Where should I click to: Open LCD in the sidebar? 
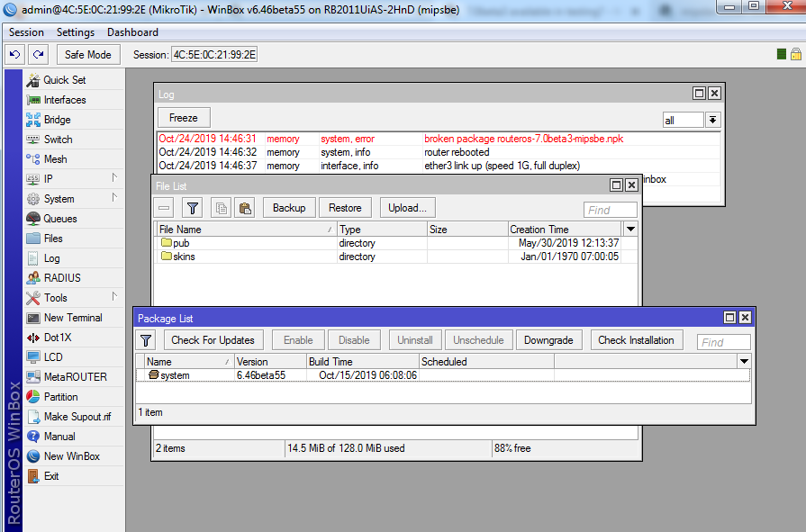click(x=75, y=357)
